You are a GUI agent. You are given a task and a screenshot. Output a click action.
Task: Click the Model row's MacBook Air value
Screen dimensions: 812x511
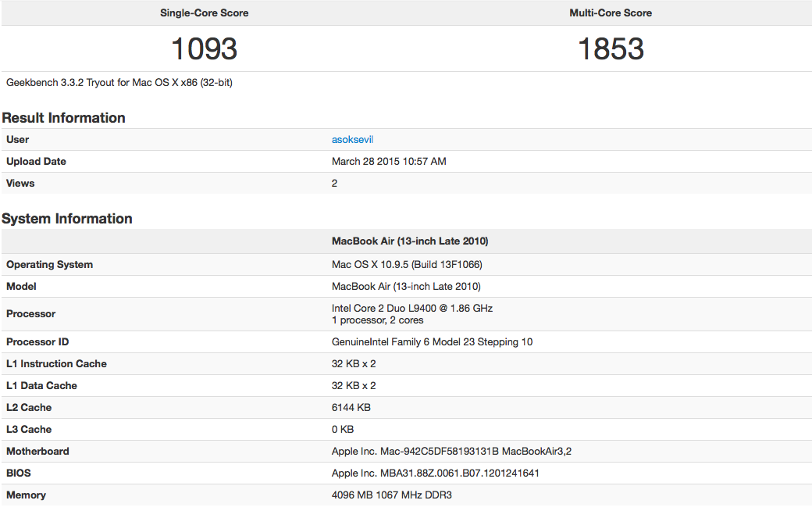pyautogui.click(x=406, y=286)
